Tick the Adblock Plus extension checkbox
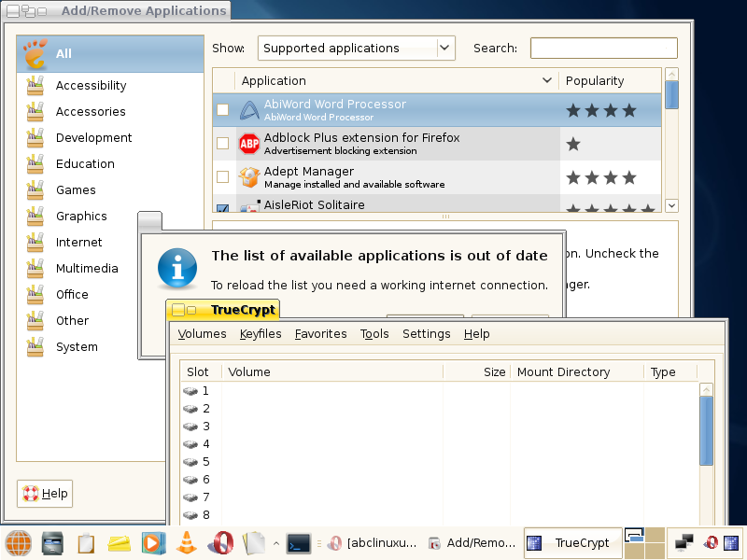This screenshot has height=560, width=747. 222,144
